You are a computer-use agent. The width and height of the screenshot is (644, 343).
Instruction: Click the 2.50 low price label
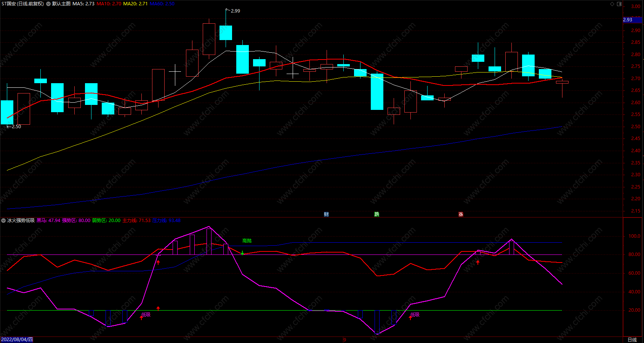click(x=16, y=127)
